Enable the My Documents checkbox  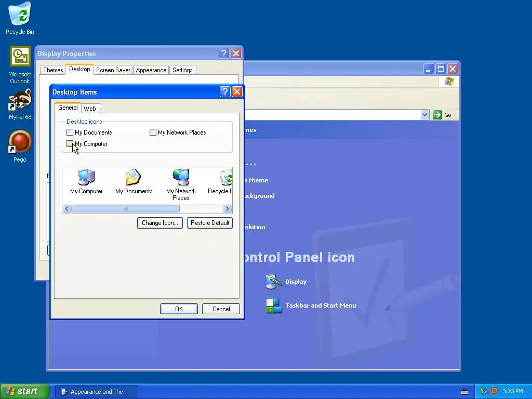[70, 132]
